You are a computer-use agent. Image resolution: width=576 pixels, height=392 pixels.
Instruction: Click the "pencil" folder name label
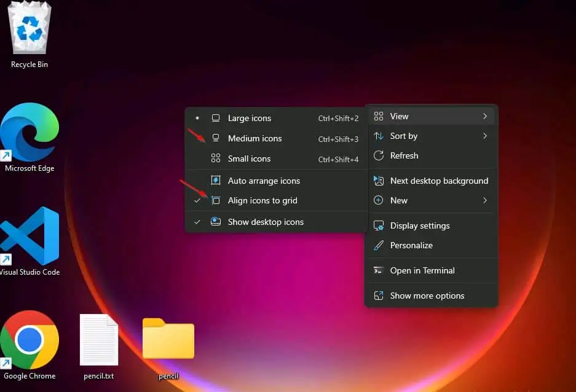tap(168, 376)
